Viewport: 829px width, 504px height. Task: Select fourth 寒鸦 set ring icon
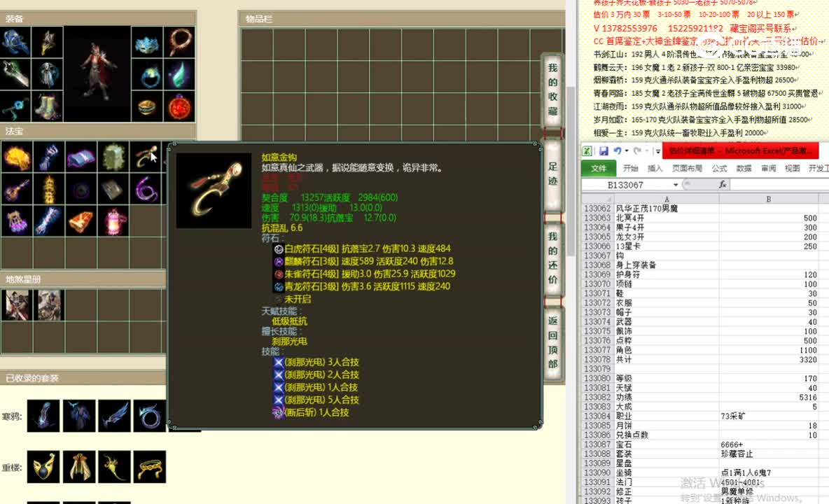tap(150, 416)
